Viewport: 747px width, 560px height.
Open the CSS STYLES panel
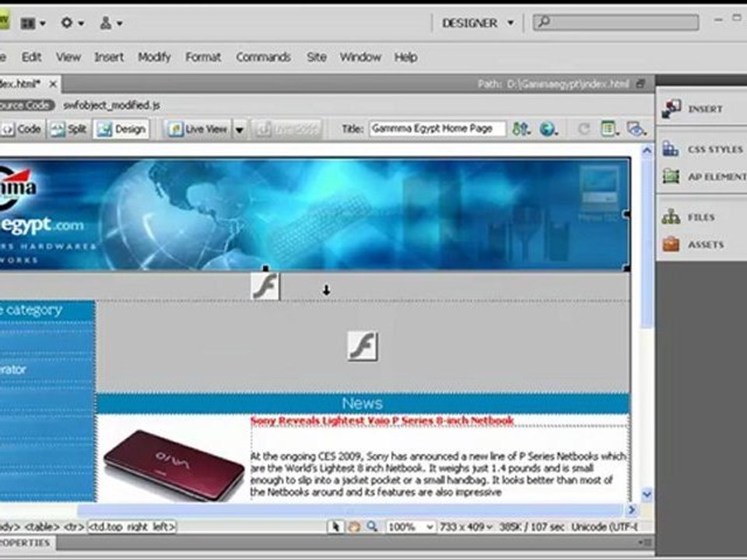(701, 149)
